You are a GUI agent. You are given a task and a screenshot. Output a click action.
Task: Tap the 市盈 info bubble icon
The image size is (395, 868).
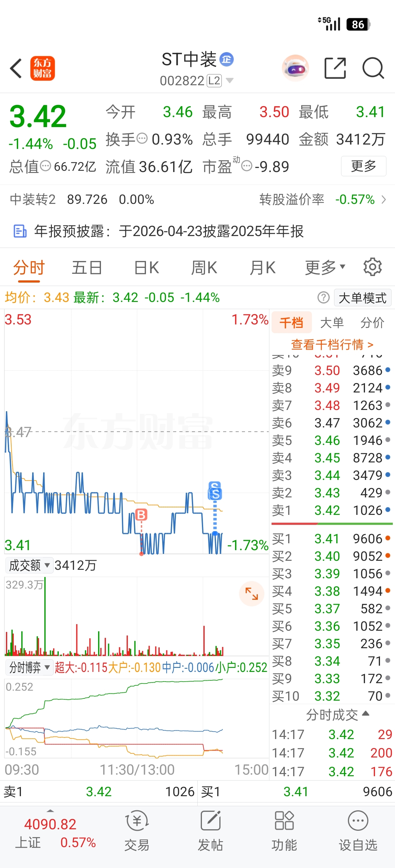[247, 166]
